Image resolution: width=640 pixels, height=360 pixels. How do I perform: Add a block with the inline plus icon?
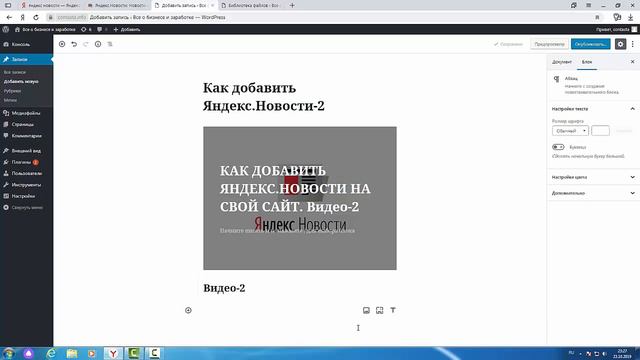188,310
